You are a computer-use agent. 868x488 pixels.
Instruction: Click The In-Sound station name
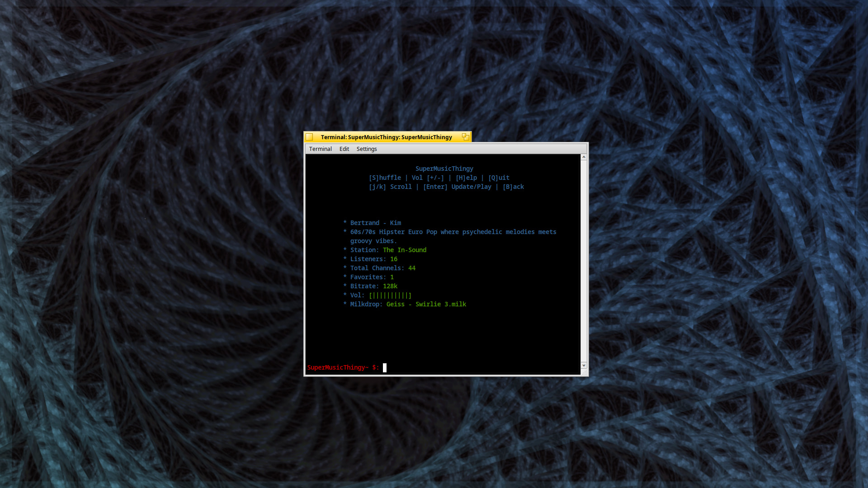pyautogui.click(x=405, y=250)
